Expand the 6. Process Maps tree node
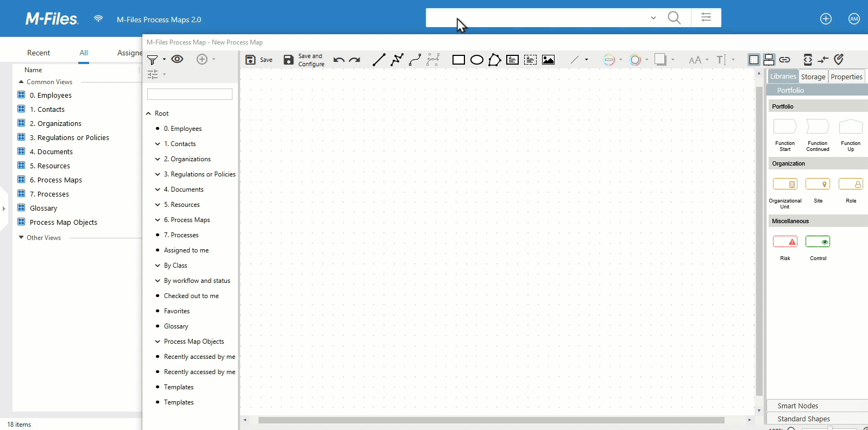Viewport: 868px width, 430px height. 158,220
